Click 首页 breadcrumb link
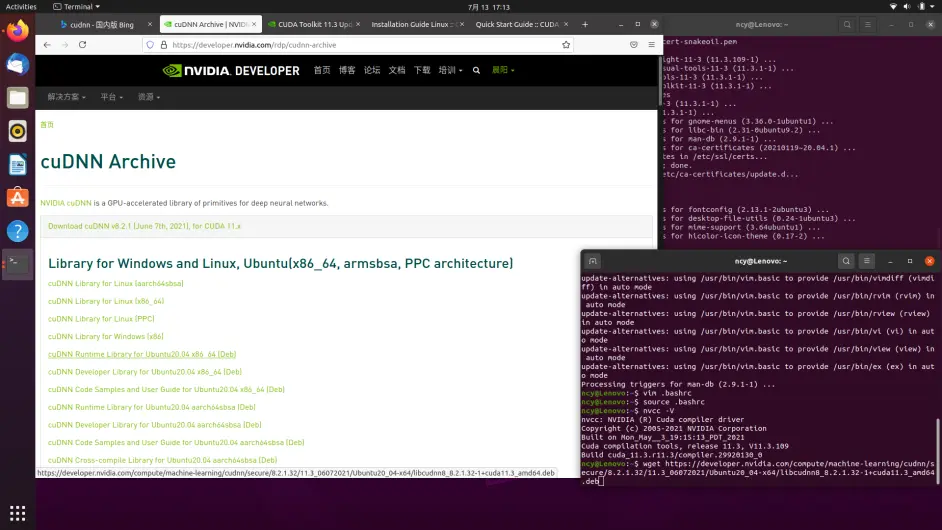 pos(47,125)
